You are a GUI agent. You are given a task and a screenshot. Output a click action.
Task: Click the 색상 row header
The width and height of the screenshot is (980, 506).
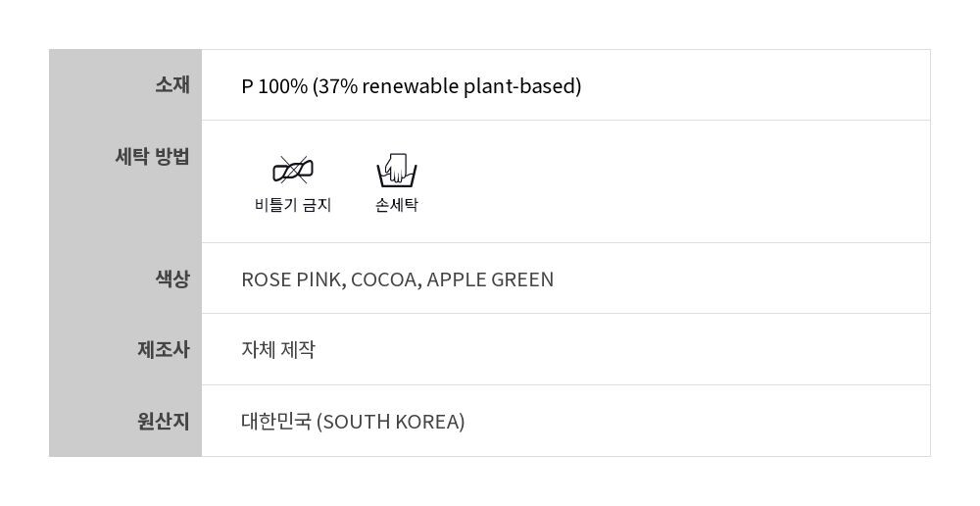171,278
